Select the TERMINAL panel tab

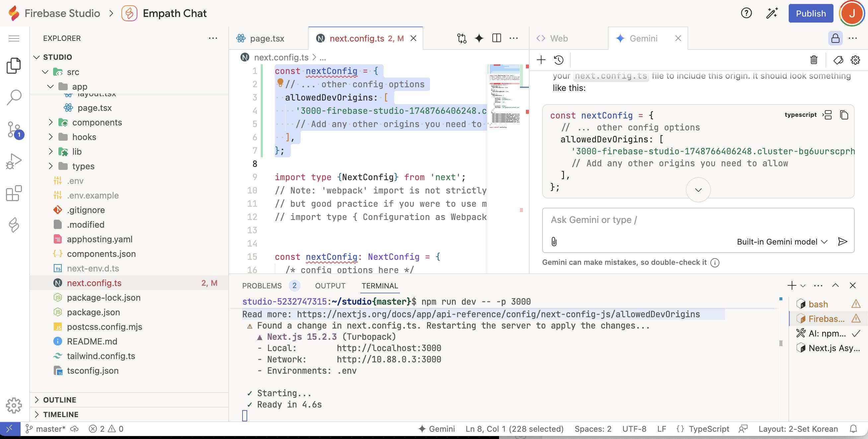[x=380, y=286]
